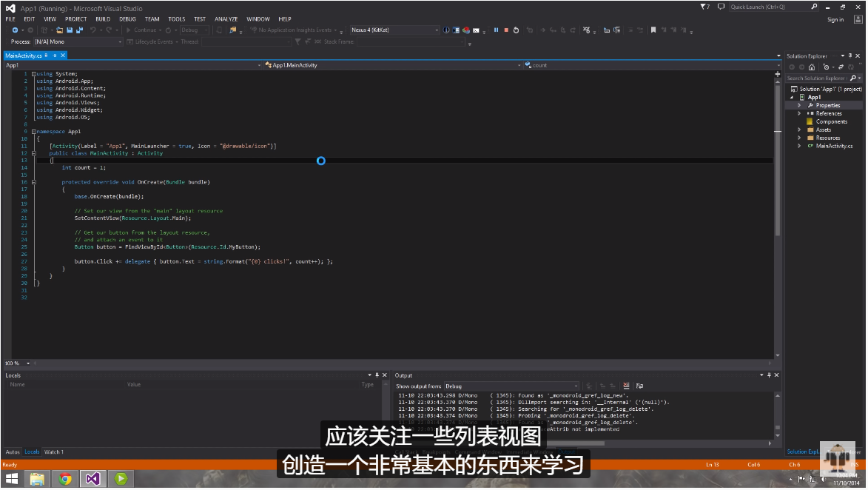The width and height of the screenshot is (868, 490).
Task: Open the BUILD menu
Action: [x=103, y=19]
